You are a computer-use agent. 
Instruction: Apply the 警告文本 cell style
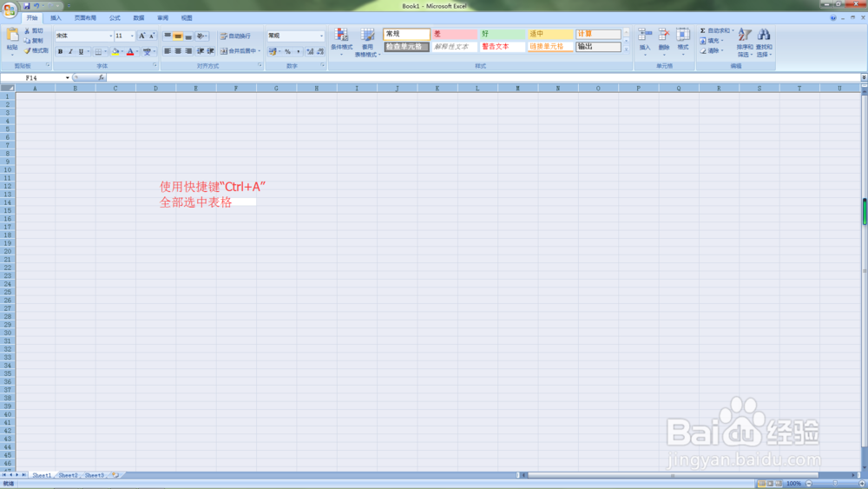coord(502,47)
